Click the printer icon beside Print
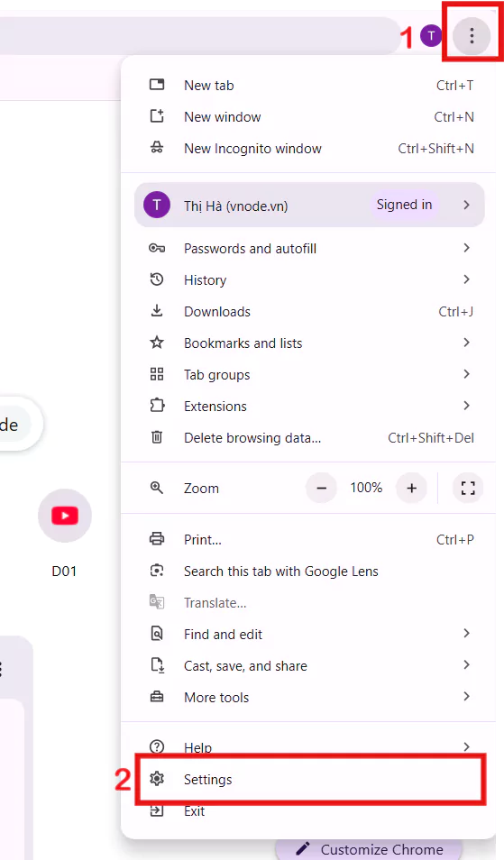The height and width of the screenshot is (860, 504). 157,539
